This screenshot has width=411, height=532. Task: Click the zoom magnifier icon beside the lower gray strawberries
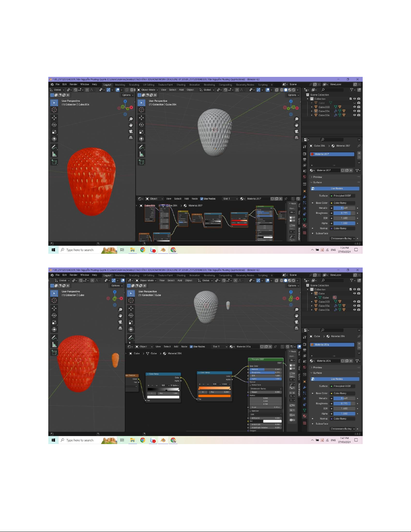pyautogui.click(x=297, y=309)
